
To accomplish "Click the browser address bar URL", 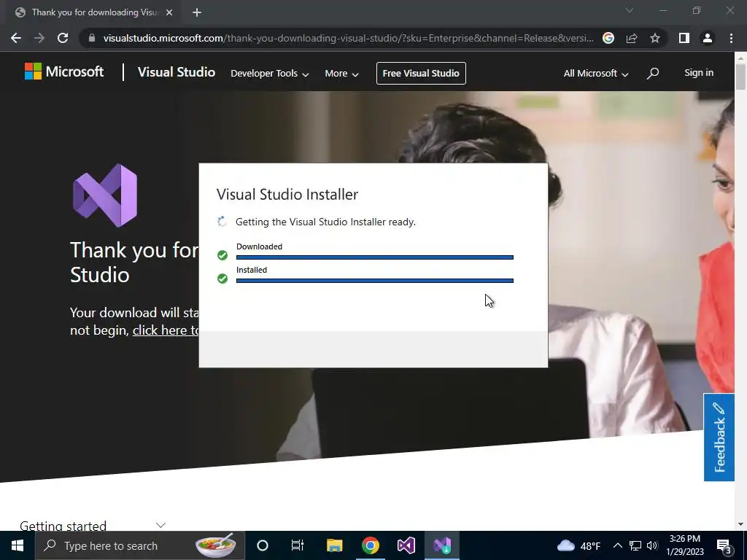I will click(348, 38).
